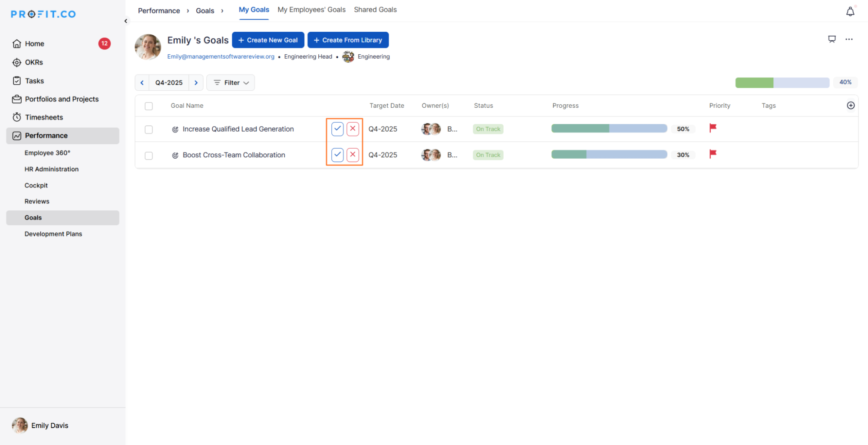Click Create New Goal button
Viewport: 868px width, 445px height.
click(x=268, y=40)
